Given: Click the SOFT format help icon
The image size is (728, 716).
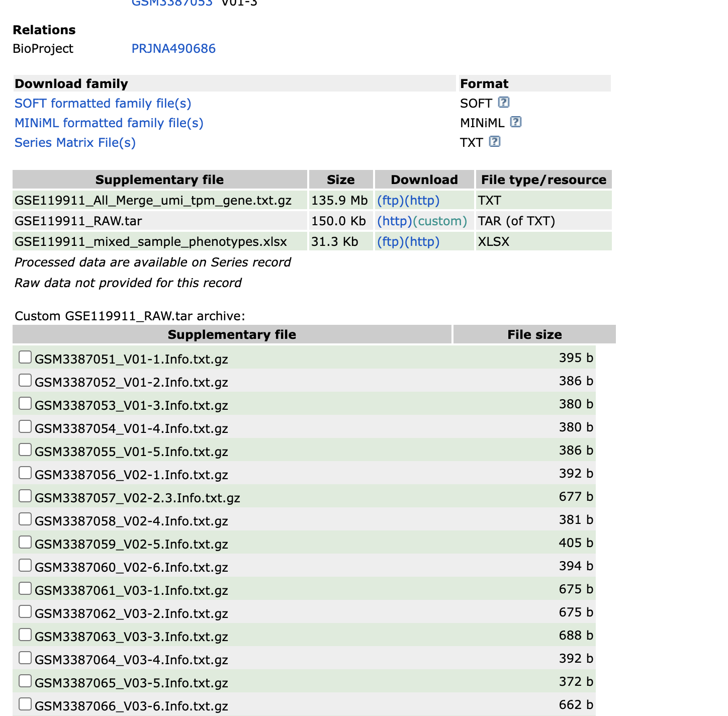Looking at the screenshot, I should tap(503, 103).
